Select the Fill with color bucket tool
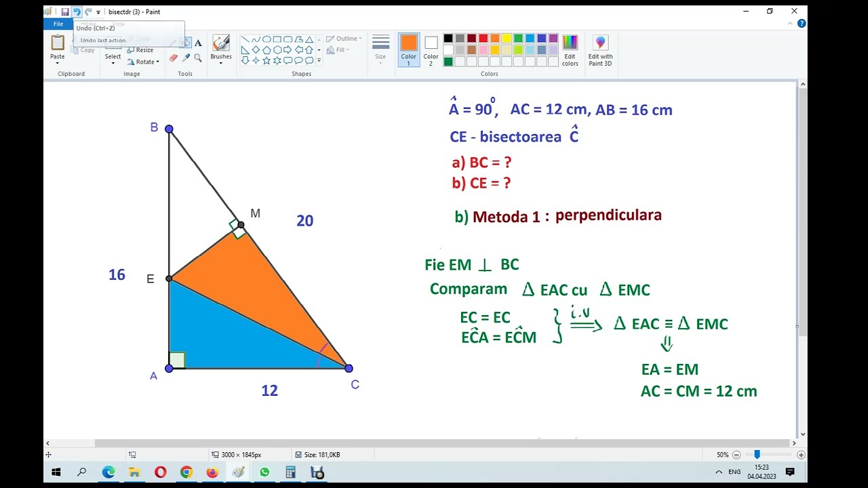 pos(186,43)
